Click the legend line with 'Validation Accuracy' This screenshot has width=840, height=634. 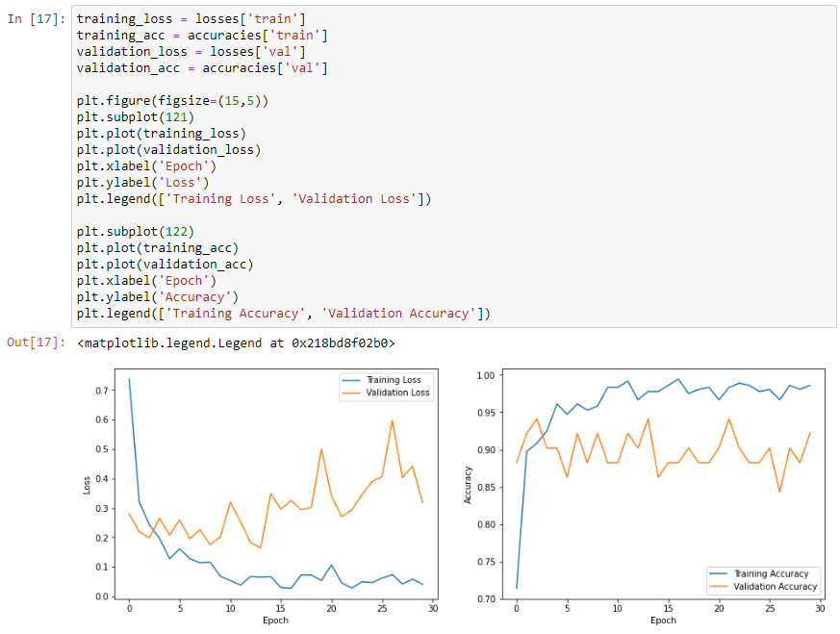click(284, 314)
